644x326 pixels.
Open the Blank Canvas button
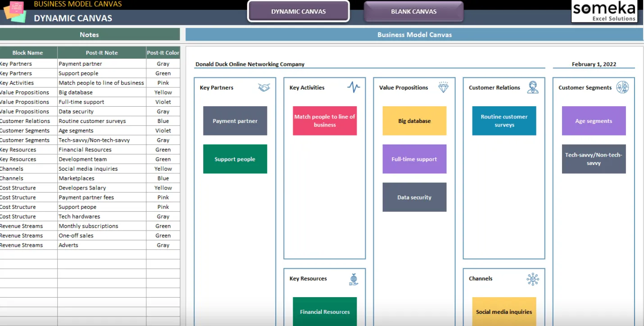point(414,11)
